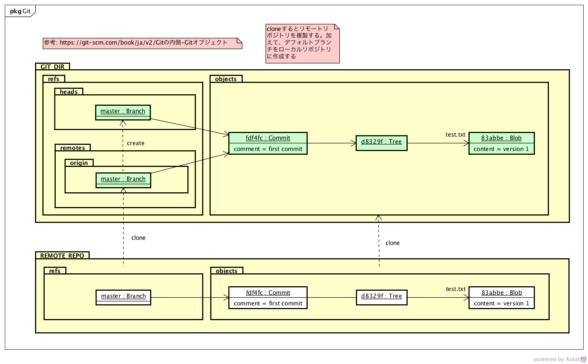Select green 83abbe : Blob object in GIT_DIR

click(x=501, y=143)
